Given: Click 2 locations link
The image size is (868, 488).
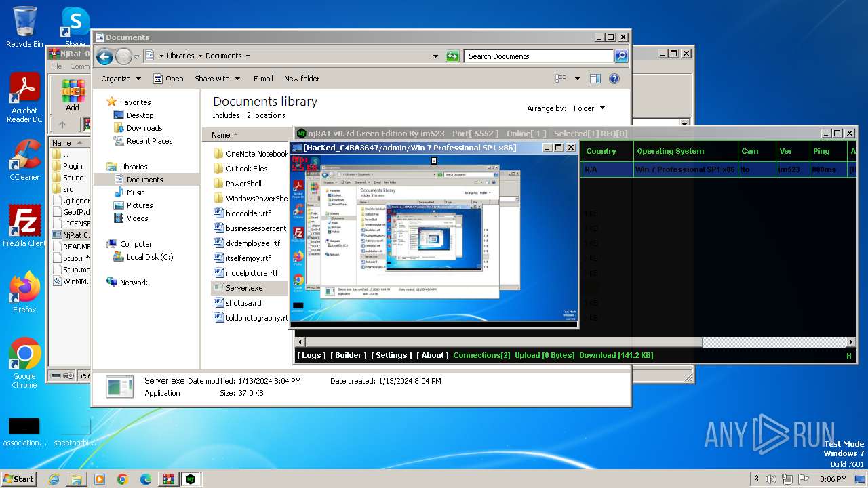Looking at the screenshot, I should (x=266, y=115).
